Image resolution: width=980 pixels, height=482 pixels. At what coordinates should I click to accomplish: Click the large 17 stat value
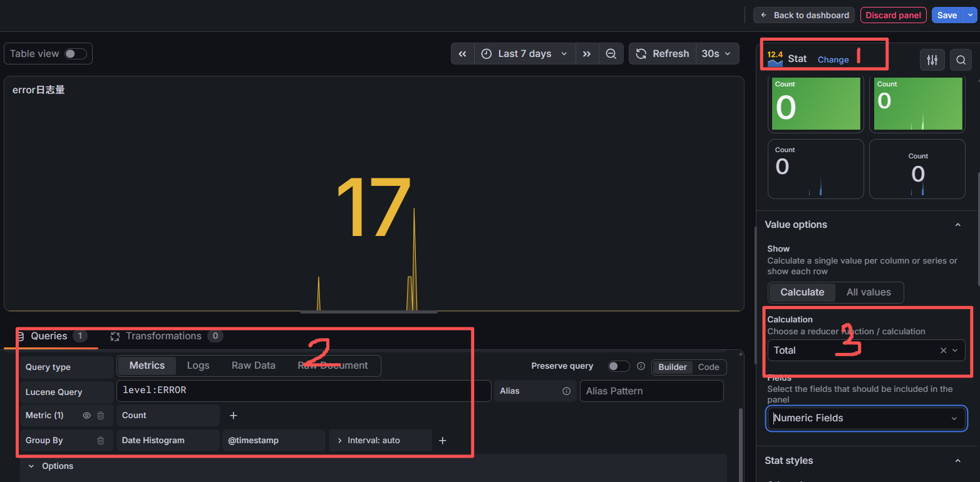tap(374, 208)
